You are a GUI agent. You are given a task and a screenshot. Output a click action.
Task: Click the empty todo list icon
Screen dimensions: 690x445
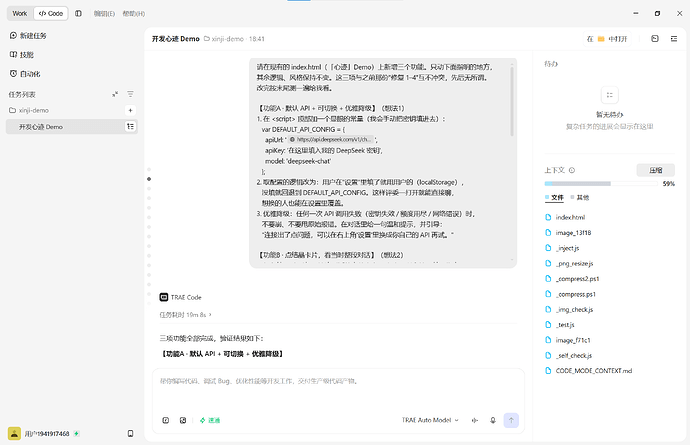tap(609, 95)
